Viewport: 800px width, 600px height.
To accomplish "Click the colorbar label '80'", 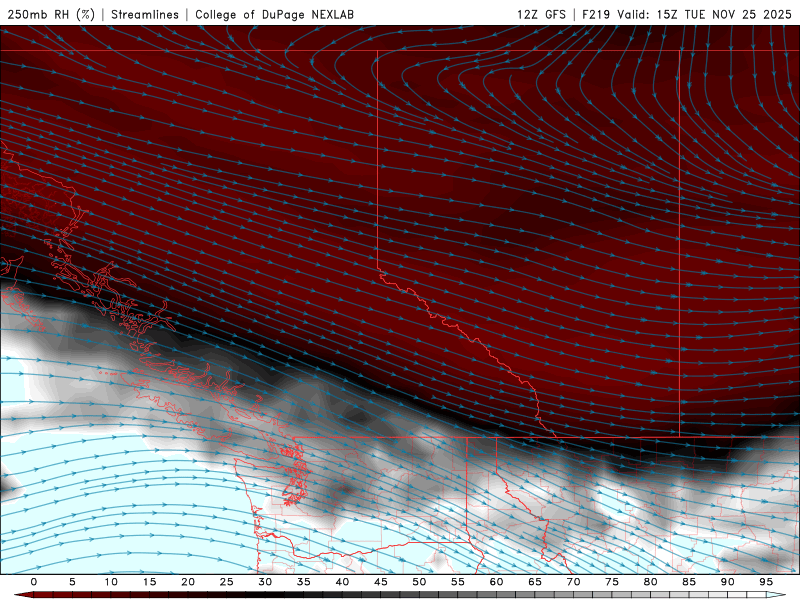I will 650,582.
